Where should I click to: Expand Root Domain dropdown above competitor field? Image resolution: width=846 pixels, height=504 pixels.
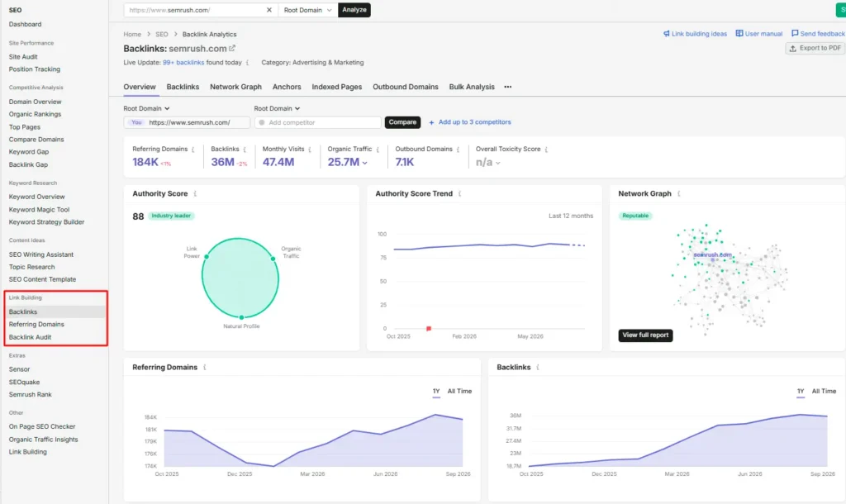pyautogui.click(x=277, y=108)
